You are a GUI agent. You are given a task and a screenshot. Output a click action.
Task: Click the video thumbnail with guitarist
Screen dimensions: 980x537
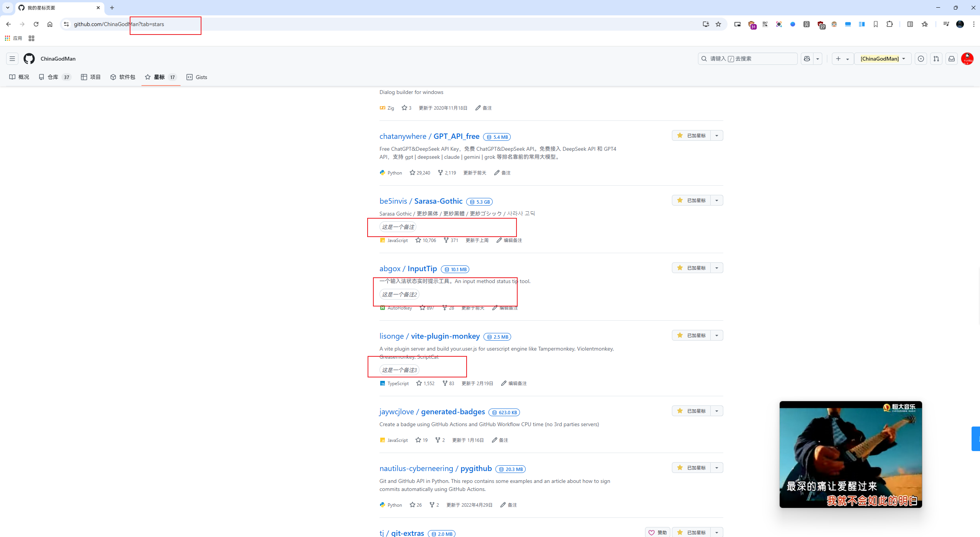click(850, 455)
